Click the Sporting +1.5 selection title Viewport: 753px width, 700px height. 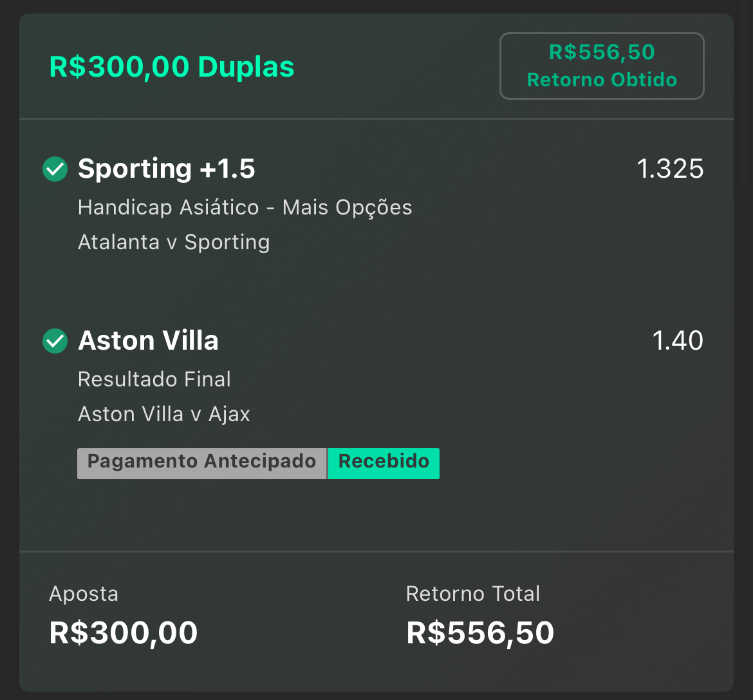tap(166, 169)
